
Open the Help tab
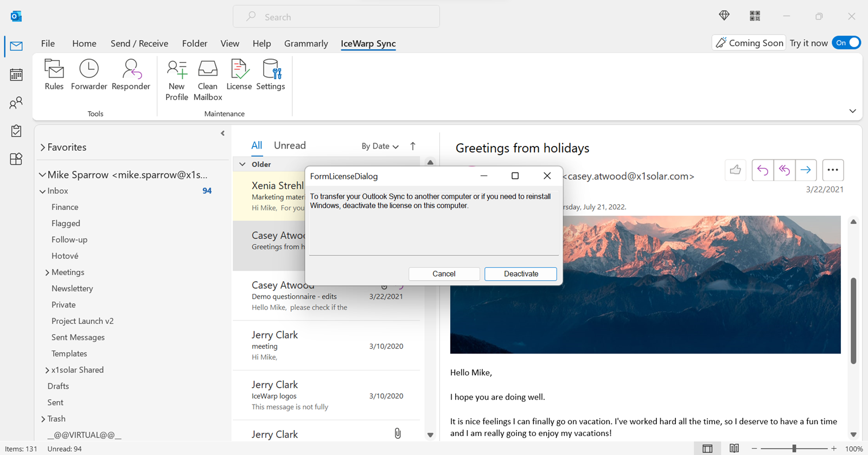(261, 43)
